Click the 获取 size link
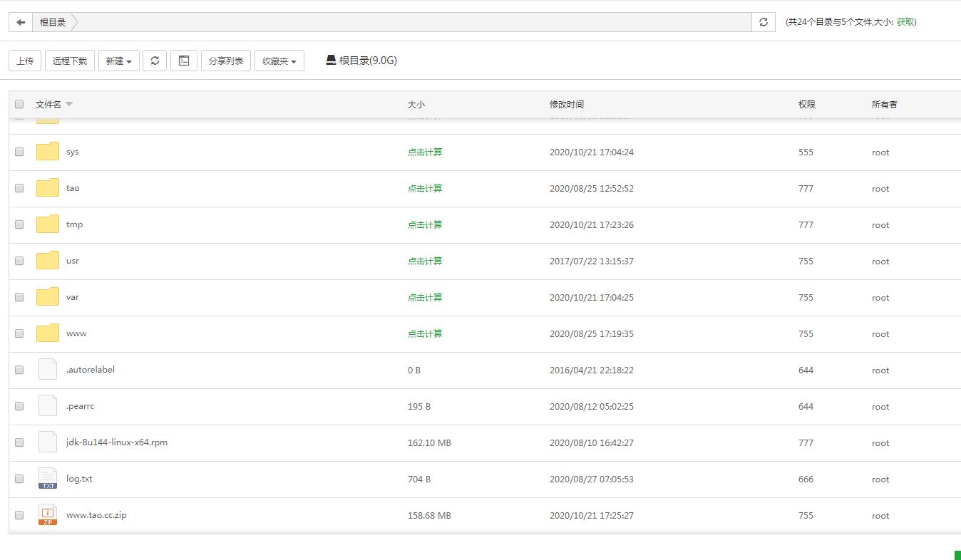The height and width of the screenshot is (560, 961). click(905, 22)
